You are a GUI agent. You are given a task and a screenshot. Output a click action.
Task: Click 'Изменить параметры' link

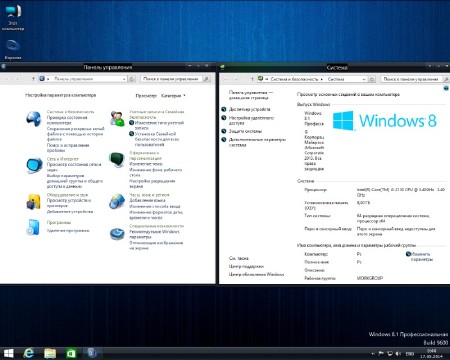[x=422, y=257]
